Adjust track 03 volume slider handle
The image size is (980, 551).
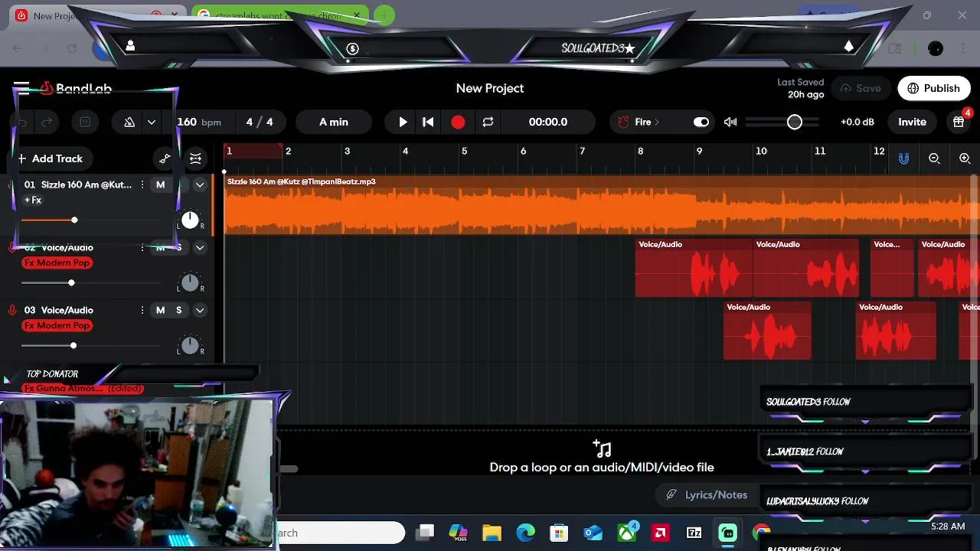73,346
